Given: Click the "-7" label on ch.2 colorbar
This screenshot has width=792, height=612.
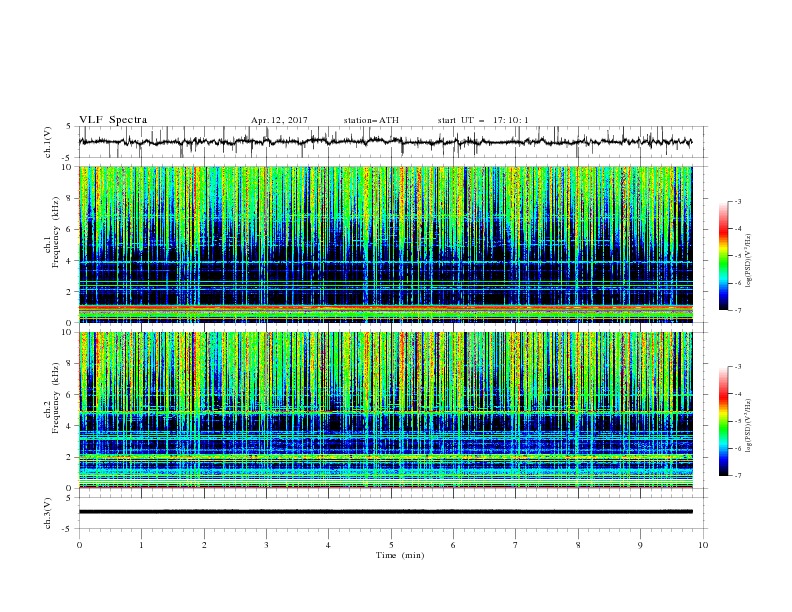Looking at the screenshot, I should pos(738,475).
